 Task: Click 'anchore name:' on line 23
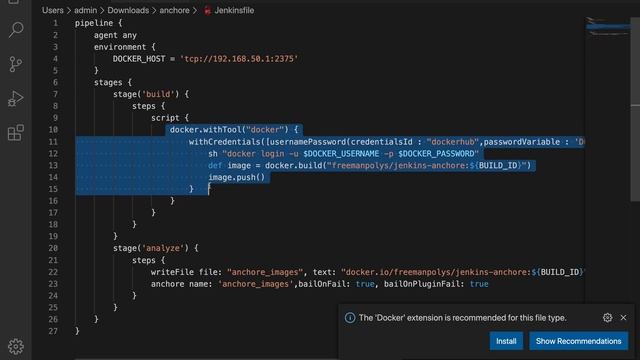click(182, 284)
